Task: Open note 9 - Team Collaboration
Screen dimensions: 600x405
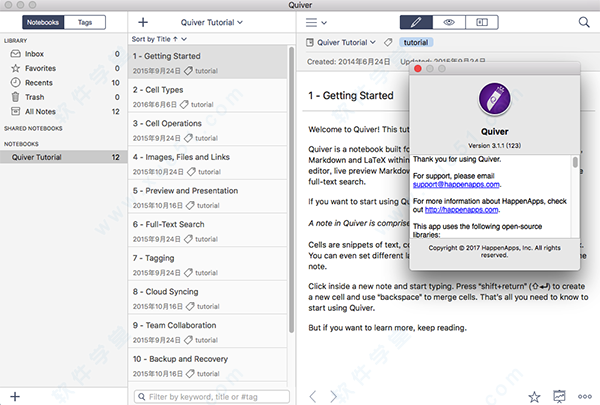Action: coord(208,332)
